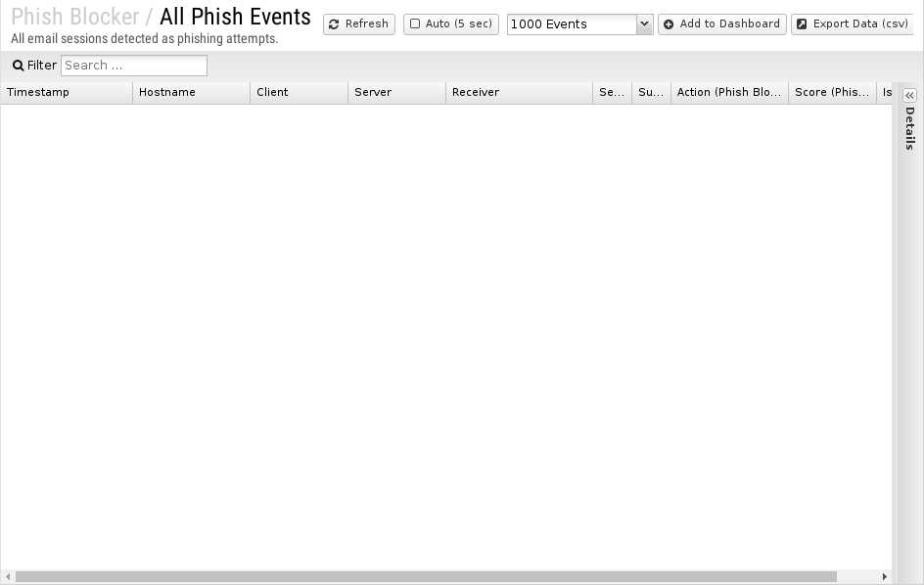Click the Add to Dashboard plus icon
The image size is (924, 585).
click(x=669, y=24)
